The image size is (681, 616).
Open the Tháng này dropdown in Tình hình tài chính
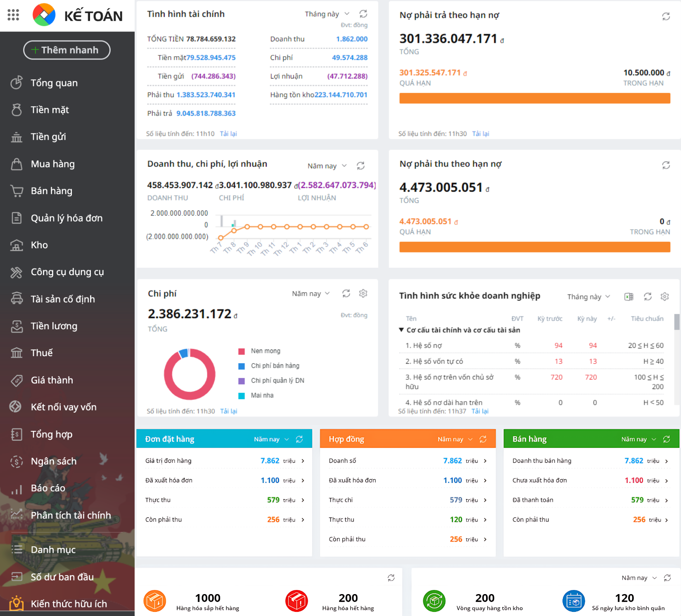[327, 14]
